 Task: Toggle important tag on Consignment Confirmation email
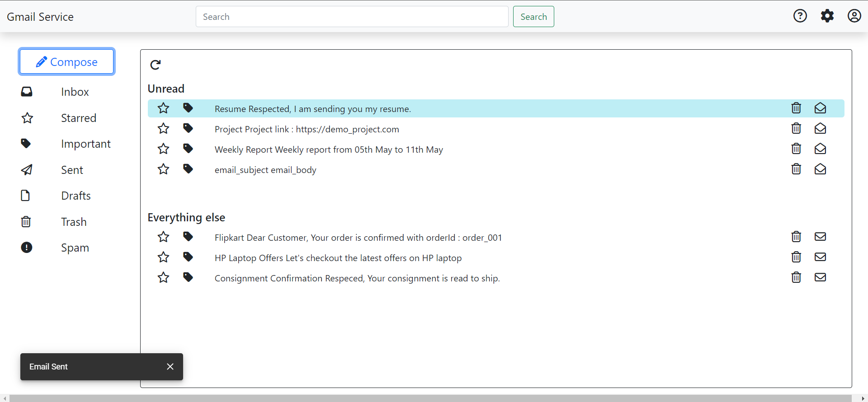[188, 277]
